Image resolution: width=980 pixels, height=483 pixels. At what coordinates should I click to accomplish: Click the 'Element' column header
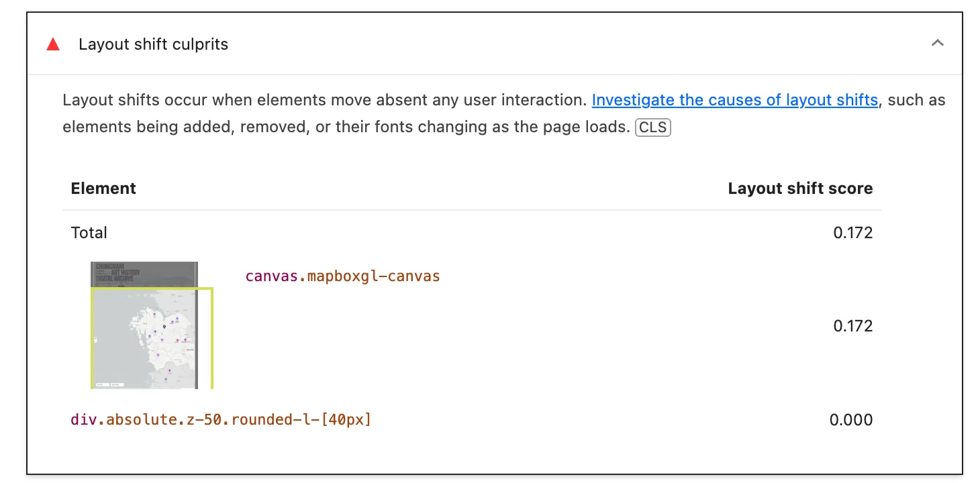pos(103,189)
